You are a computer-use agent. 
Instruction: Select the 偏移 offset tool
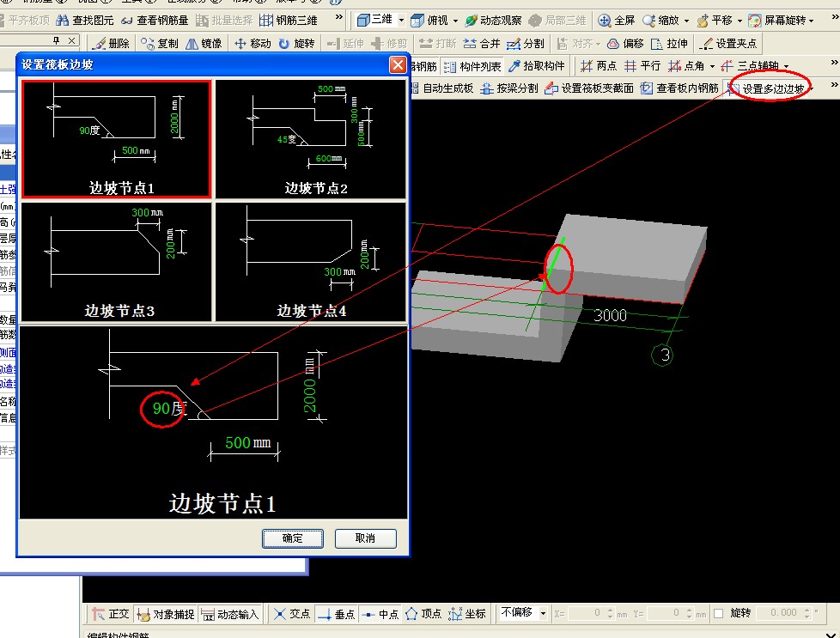point(625,44)
